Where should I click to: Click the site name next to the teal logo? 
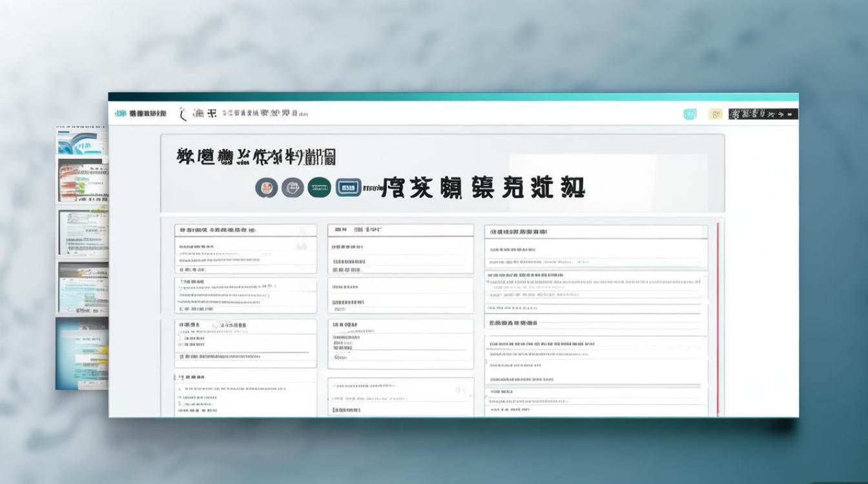(148, 114)
